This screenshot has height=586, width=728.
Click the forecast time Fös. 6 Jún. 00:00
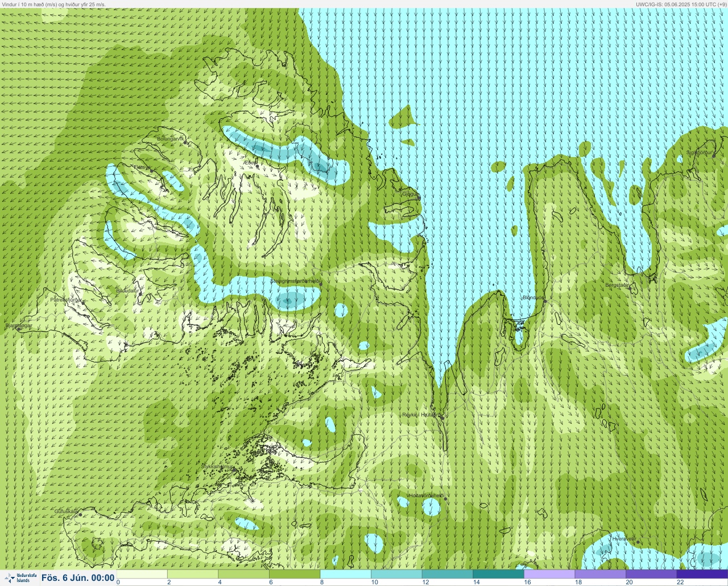coord(78,578)
